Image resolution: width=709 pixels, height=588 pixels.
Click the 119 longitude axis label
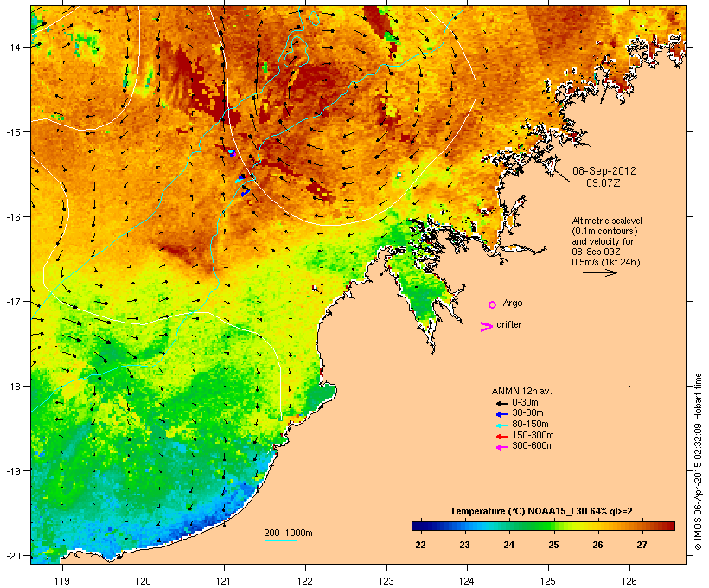click(x=62, y=581)
